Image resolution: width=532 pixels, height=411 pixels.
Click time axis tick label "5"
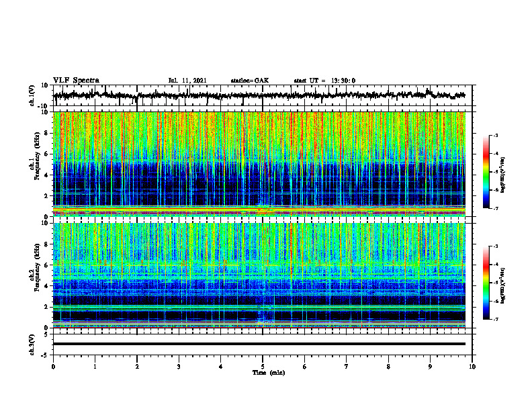tap(263, 367)
